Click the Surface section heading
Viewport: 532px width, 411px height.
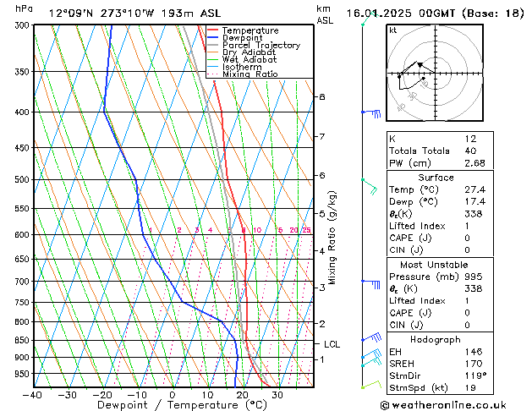436,178
